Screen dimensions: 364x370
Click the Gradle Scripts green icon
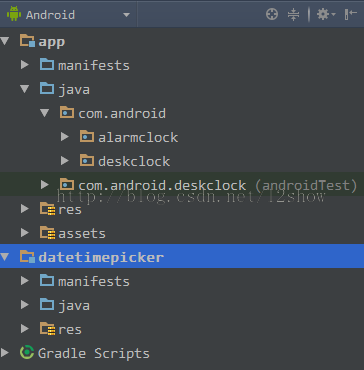(27, 352)
